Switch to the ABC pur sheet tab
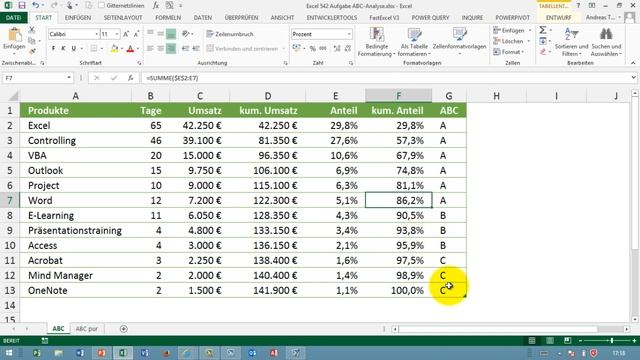 pos(87,329)
